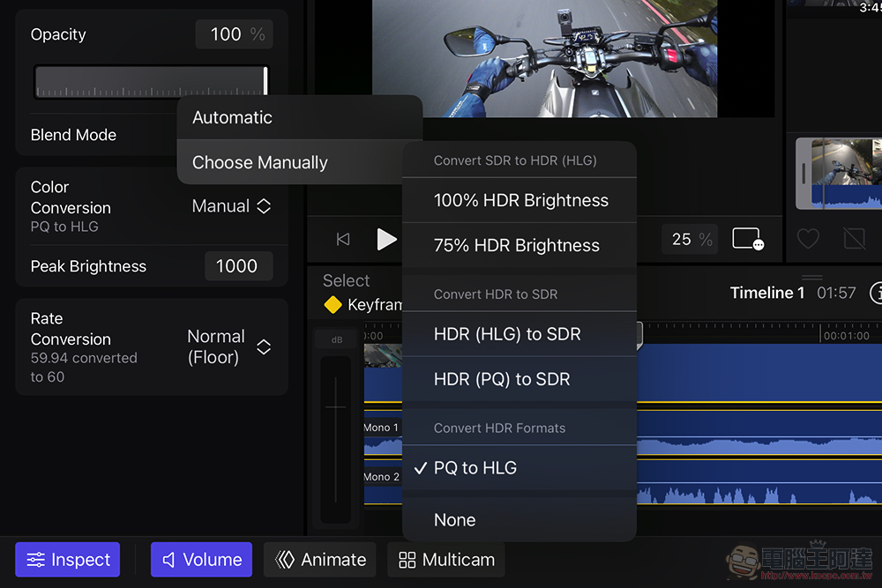This screenshot has height=588, width=882.
Task: Click the yellow keyframe diamond icon
Action: coord(333,305)
